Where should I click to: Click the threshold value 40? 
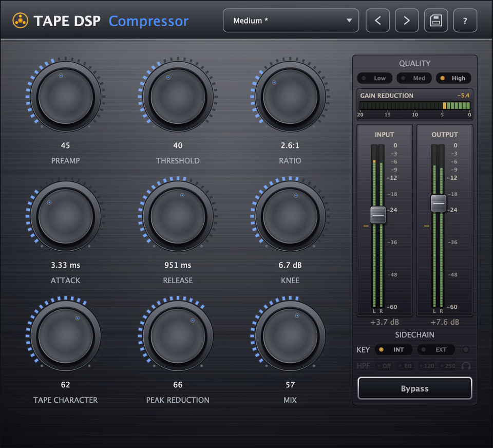pyautogui.click(x=178, y=145)
